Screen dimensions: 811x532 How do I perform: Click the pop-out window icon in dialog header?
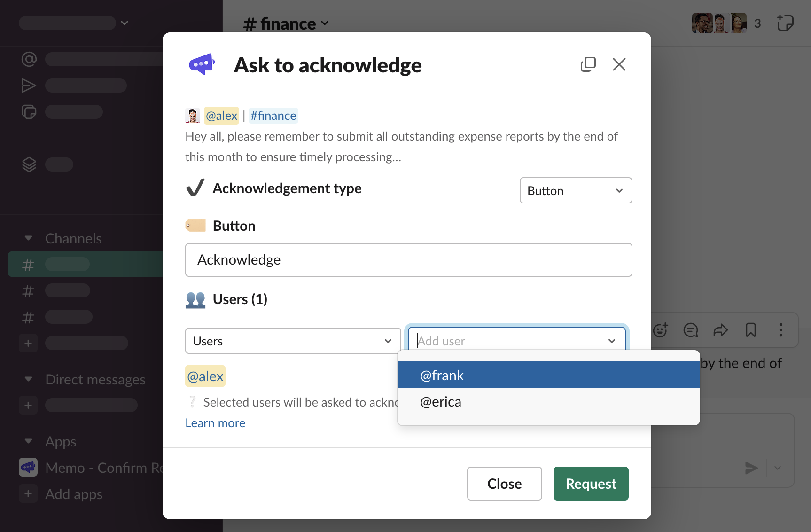588,64
